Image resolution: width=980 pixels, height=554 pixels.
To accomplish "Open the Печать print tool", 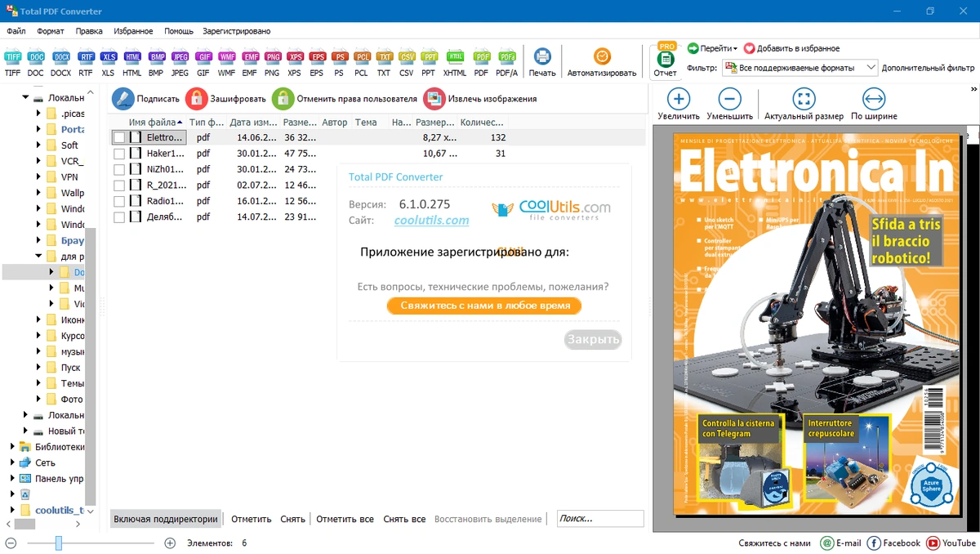I will (542, 62).
